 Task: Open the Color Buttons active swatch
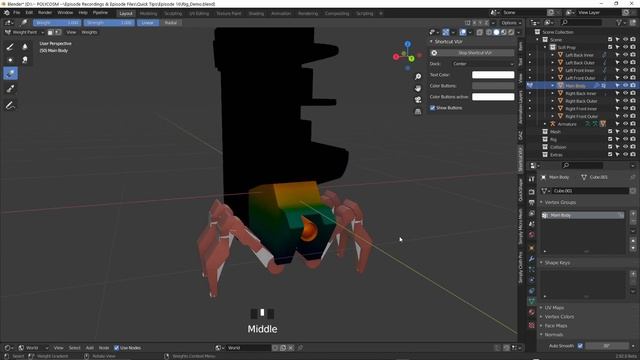pos(493,97)
